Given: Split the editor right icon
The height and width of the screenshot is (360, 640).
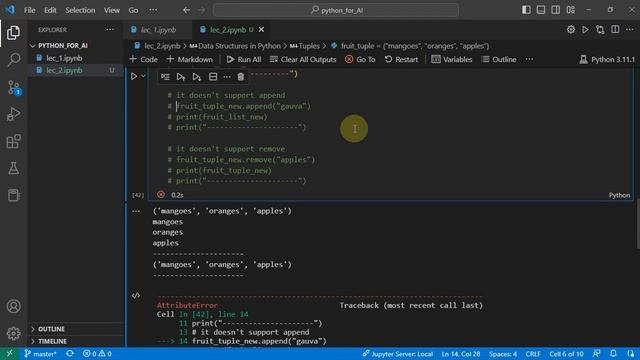Looking at the screenshot, I should coord(615,29).
